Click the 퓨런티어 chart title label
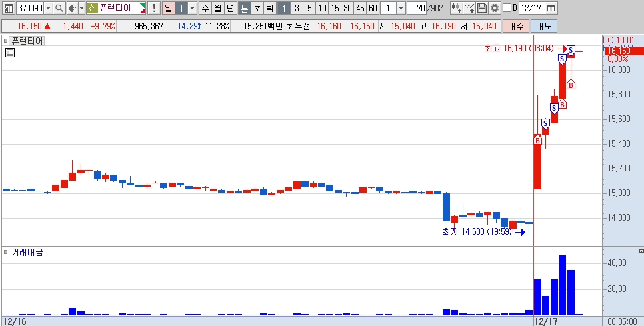644x326 pixels. pos(27,41)
